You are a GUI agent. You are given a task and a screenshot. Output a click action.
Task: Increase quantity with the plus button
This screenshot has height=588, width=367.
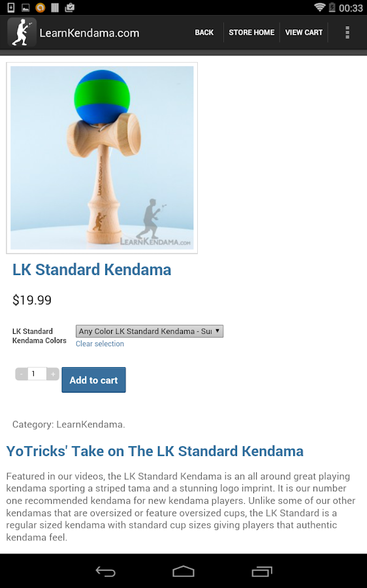pyautogui.click(x=53, y=374)
